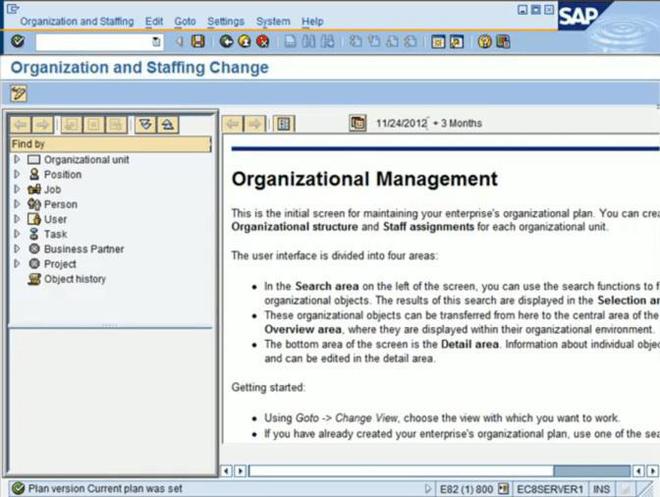Screen dimensions: 660x497
Task: Click inside the command input field
Action: 93,42
